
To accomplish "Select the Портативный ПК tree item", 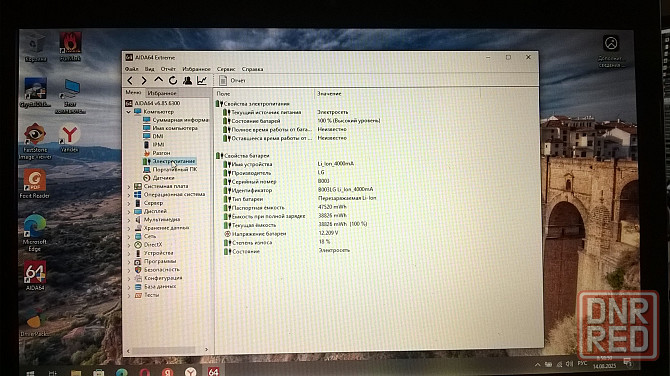I will (x=170, y=169).
